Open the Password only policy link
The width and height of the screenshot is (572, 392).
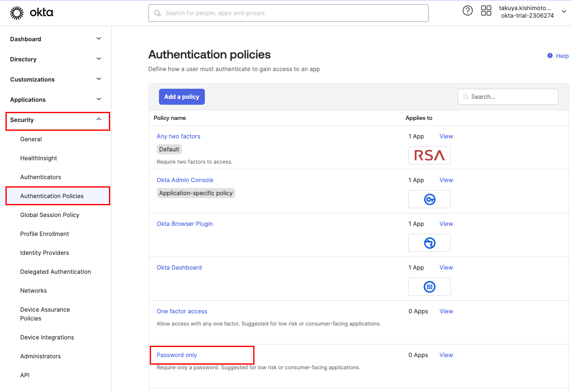click(x=177, y=355)
